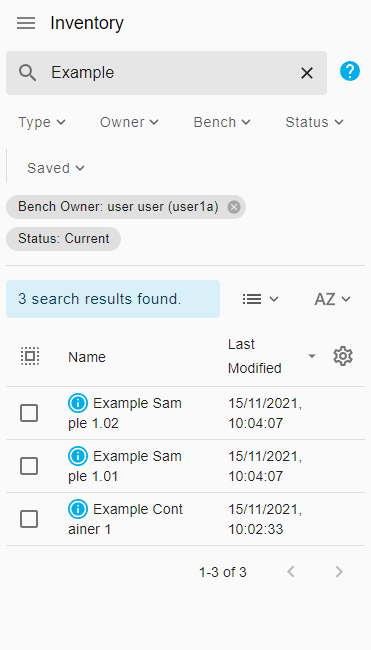Clear the Example search text
Image resolution: width=371 pixels, height=650 pixels.
[x=307, y=73]
